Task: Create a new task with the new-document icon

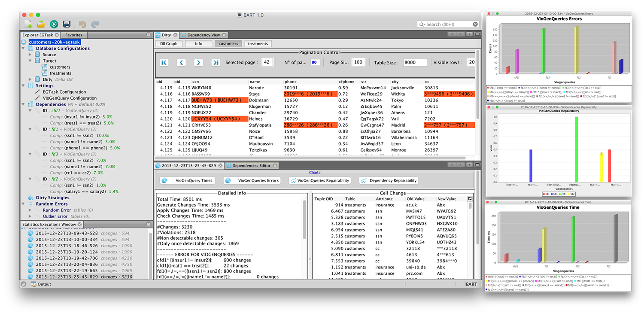Action: (x=29, y=24)
